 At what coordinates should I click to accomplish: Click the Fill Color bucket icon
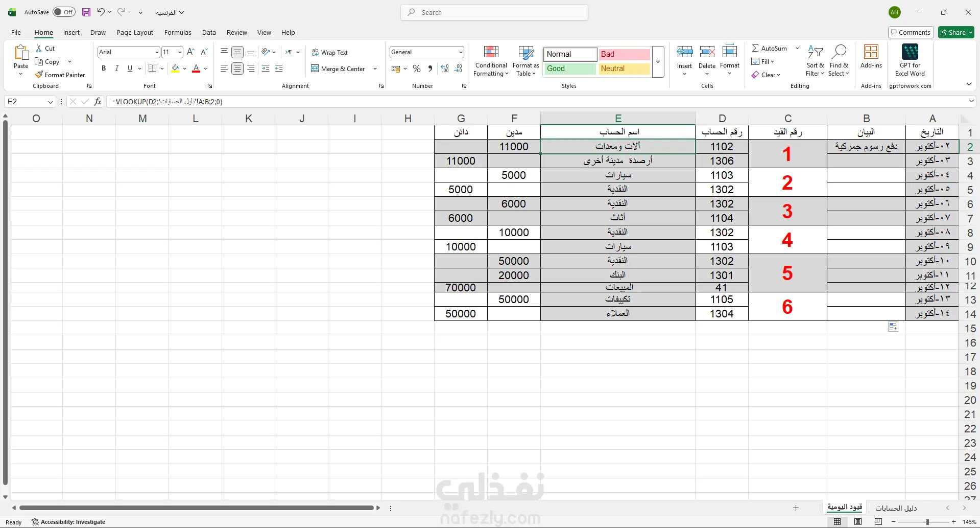[x=175, y=68]
